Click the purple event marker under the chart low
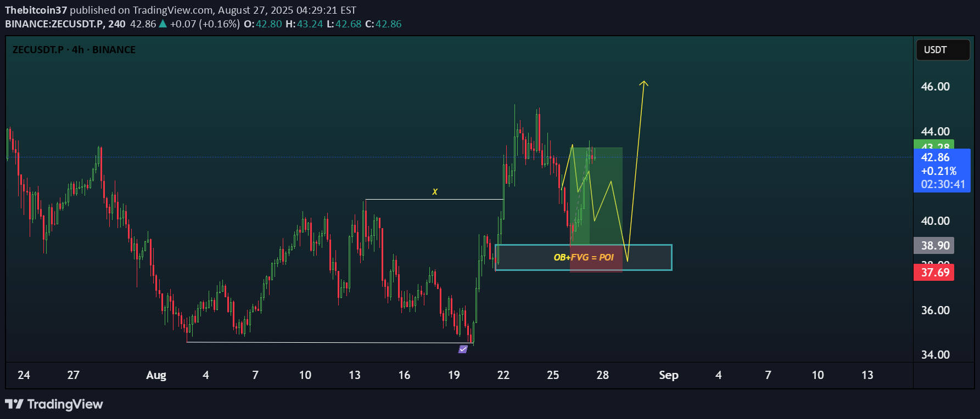This screenshot has height=419, width=980. (463, 349)
